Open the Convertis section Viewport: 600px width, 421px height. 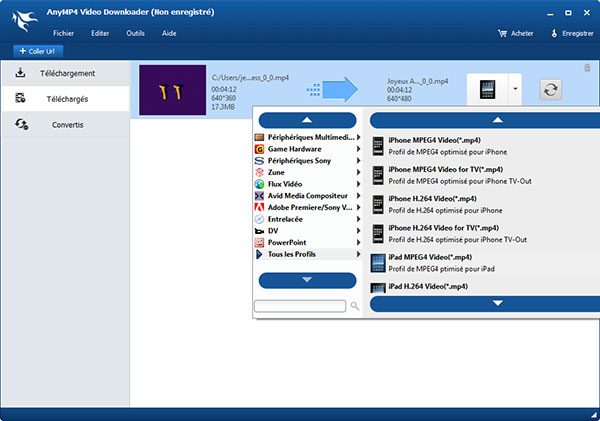tap(66, 125)
